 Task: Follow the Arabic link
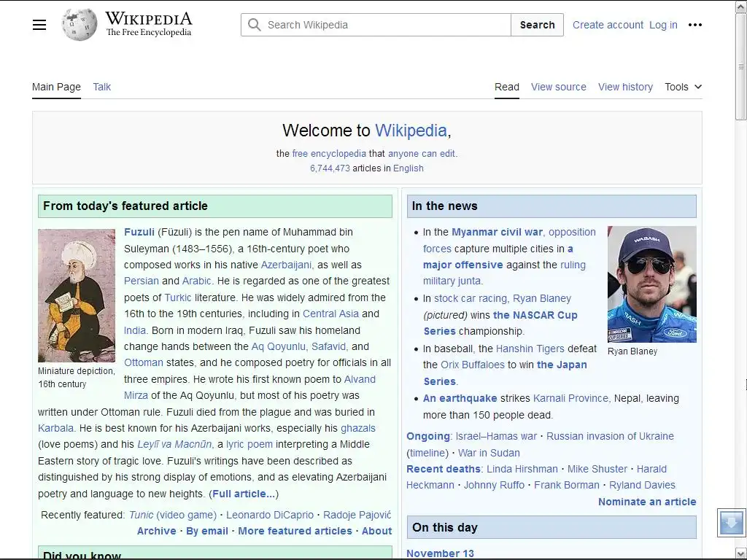pyautogui.click(x=196, y=281)
